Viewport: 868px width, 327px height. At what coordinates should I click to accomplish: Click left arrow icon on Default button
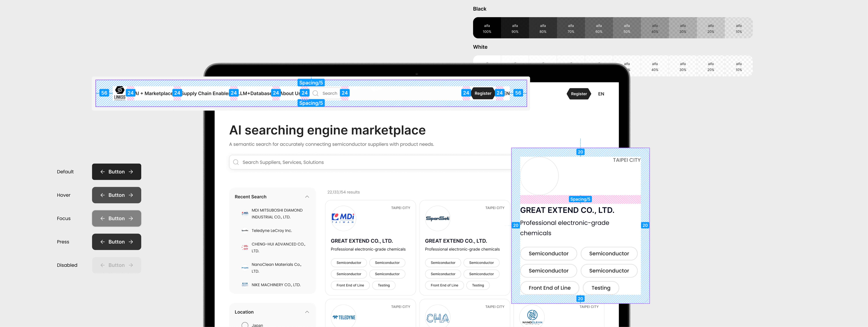(102, 172)
